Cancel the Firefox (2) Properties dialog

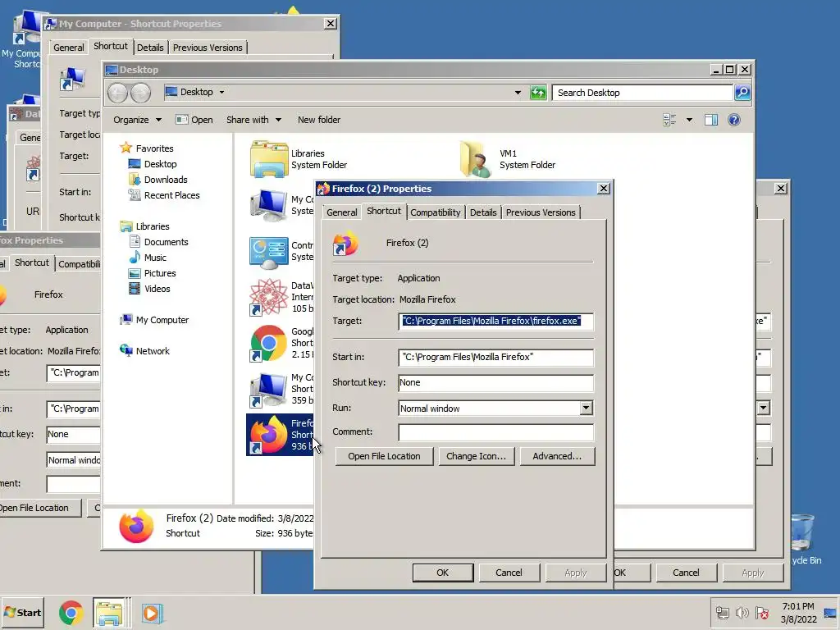click(x=509, y=573)
